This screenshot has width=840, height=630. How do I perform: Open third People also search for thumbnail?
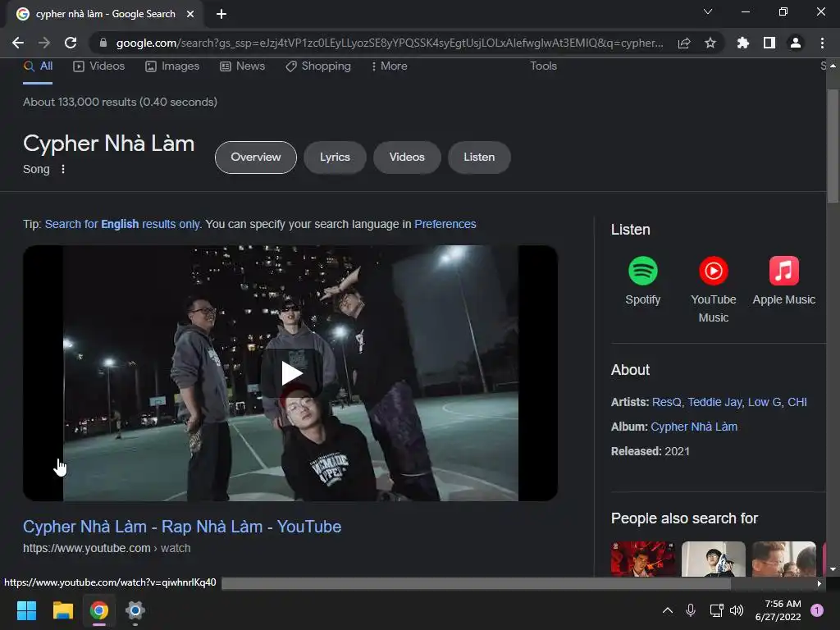coord(783,559)
